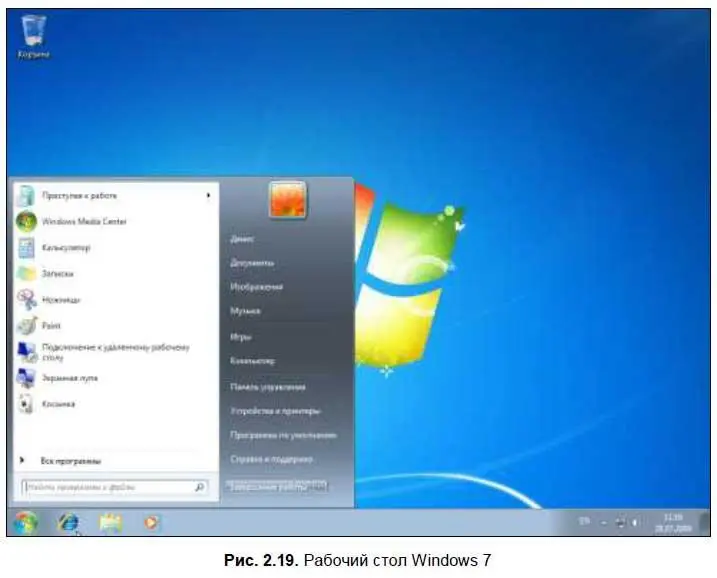
Task: Launch Косынка solitaire via its card icon
Action: click(x=26, y=404)
